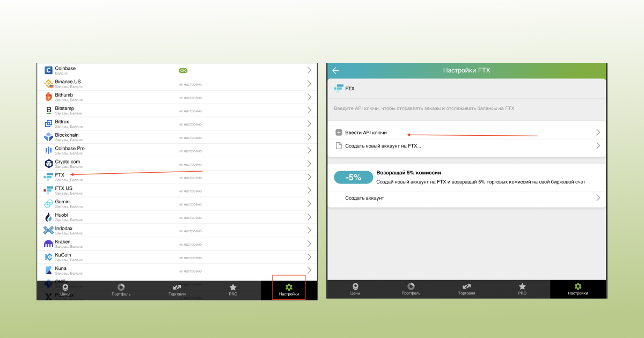644x338 pixels.
Task: Click the Gemini exchange icon
Action: [x=48, y=204]
